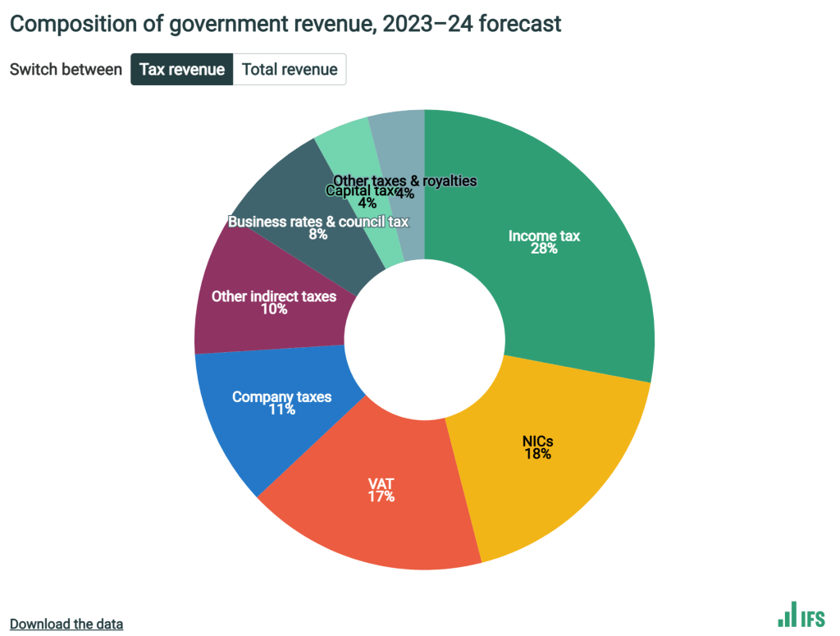Click the Company taxes 11% label
Image resolution: width=840 pixels, height=636 pixels.
point(281,403)
